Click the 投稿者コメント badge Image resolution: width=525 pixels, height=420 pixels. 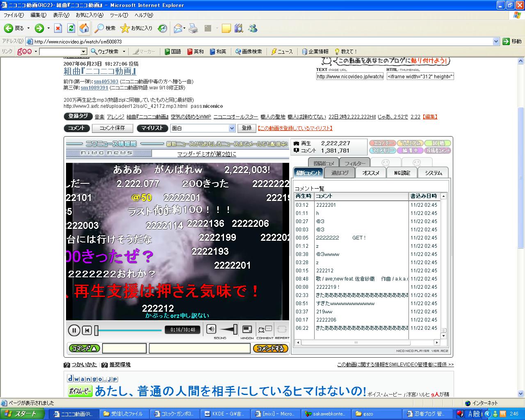point(438,151)
